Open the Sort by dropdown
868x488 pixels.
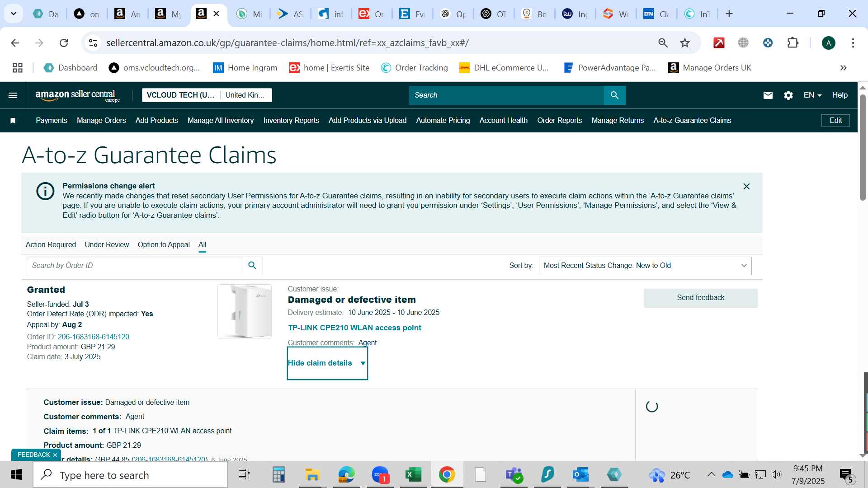pyautogui.click(x=645, y=266)
